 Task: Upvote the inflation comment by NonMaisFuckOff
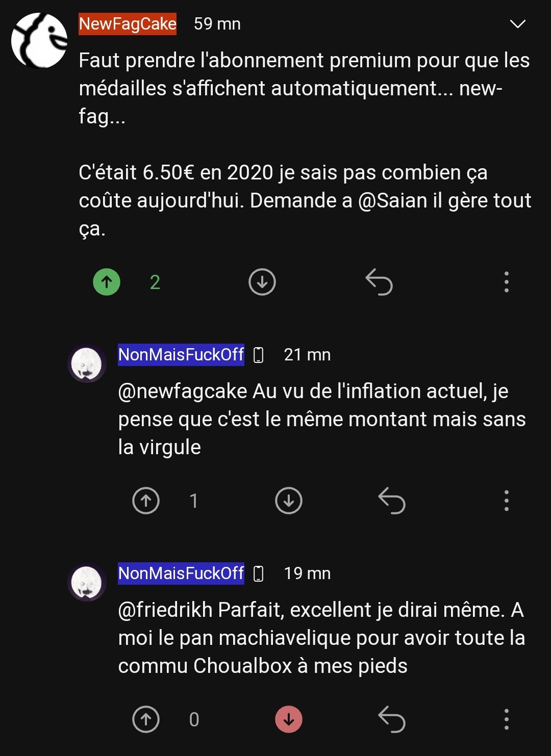point(146,501)
